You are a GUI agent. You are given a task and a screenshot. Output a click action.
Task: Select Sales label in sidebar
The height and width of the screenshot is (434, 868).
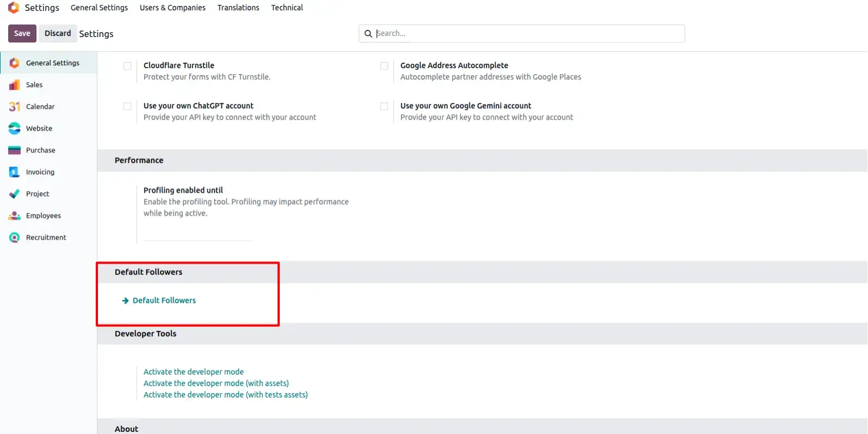coord(34,85)
